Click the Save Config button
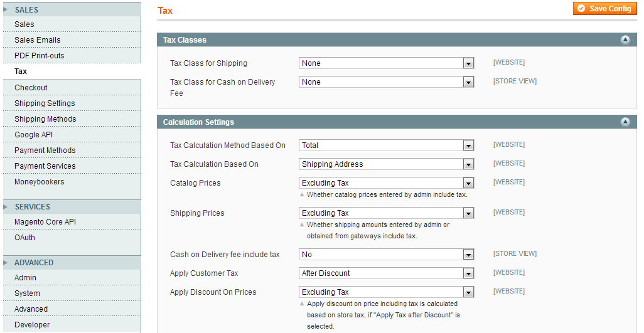 (604, 9)
